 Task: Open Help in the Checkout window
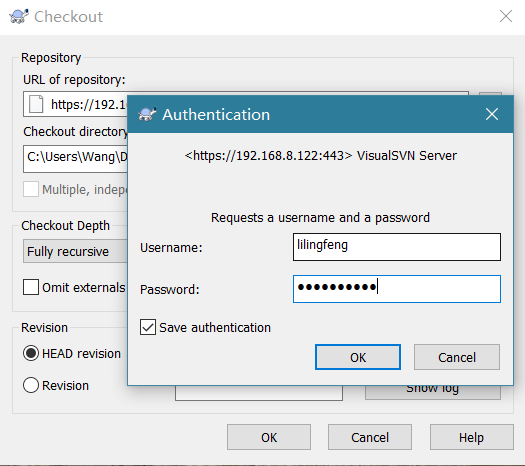[471, 437]
